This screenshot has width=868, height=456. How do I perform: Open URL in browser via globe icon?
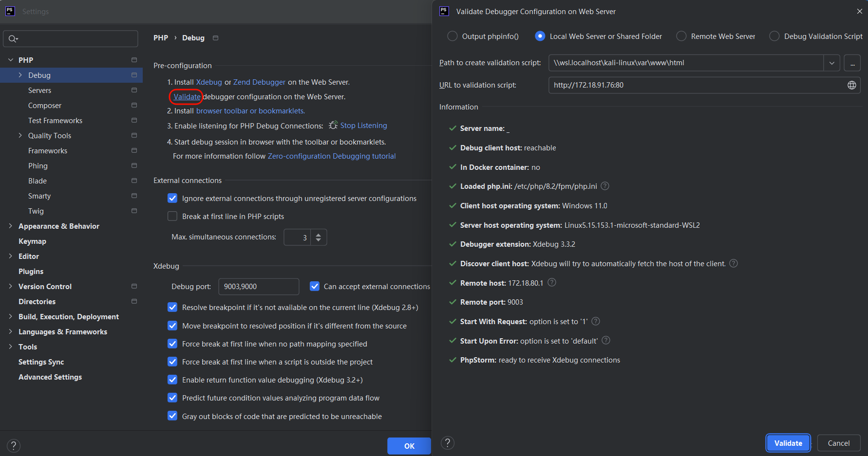pyautogui.click(x=851, y=85)
